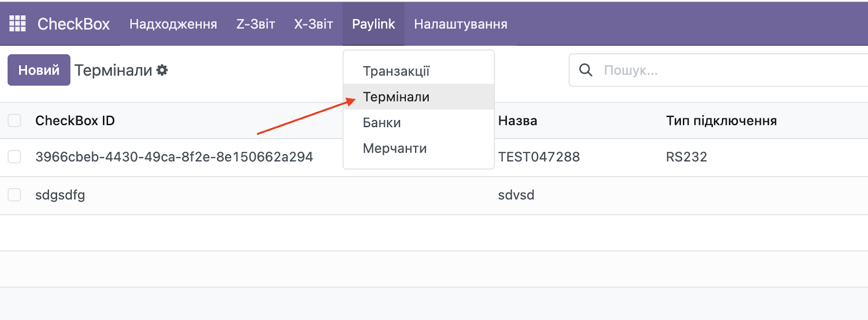Click the Новий button

click(x=39, y=70)
